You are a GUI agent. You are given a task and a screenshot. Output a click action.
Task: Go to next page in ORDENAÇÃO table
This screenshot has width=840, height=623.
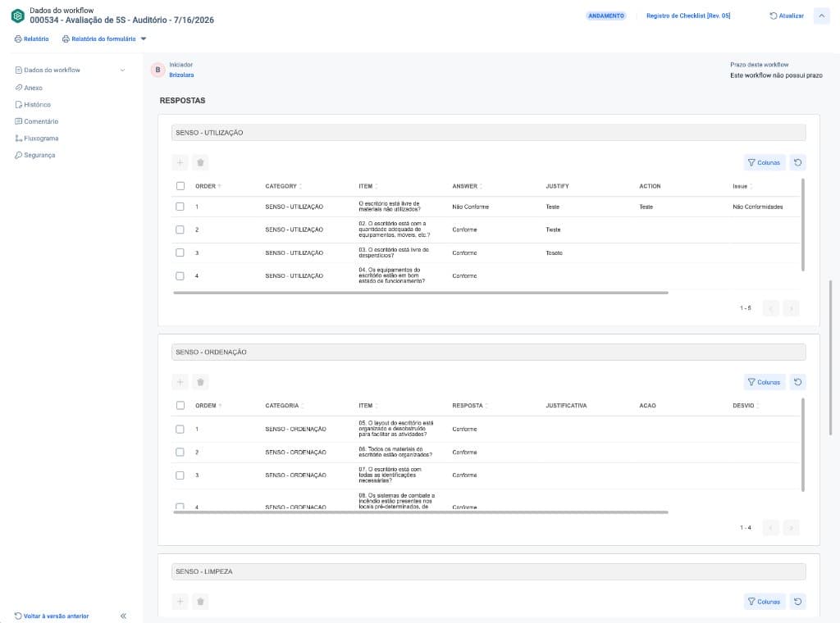792,528
